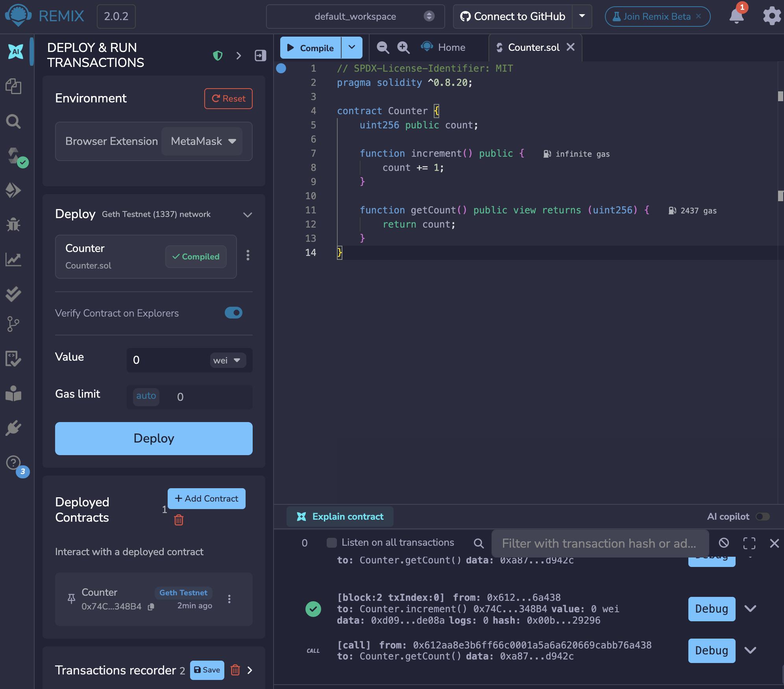This screenshot has width=784, height=689.
Task: Expand the Transactions recorder section
Action: [x=250, y=670]
